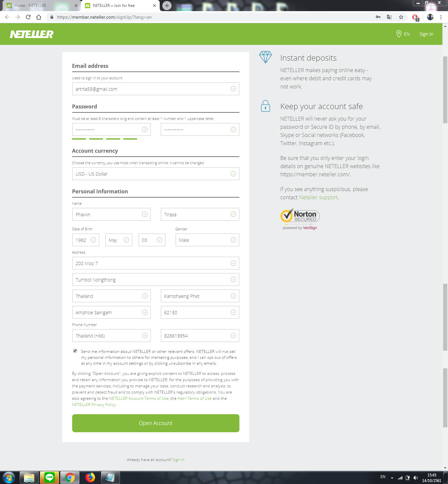The image size is (448, 484).
Task: Click the browser forward arrow
Action: tap(18, 17)
